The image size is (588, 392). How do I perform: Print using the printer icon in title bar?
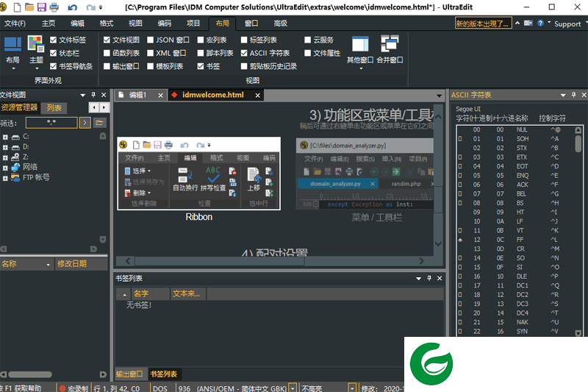click(x=54, y=7)
